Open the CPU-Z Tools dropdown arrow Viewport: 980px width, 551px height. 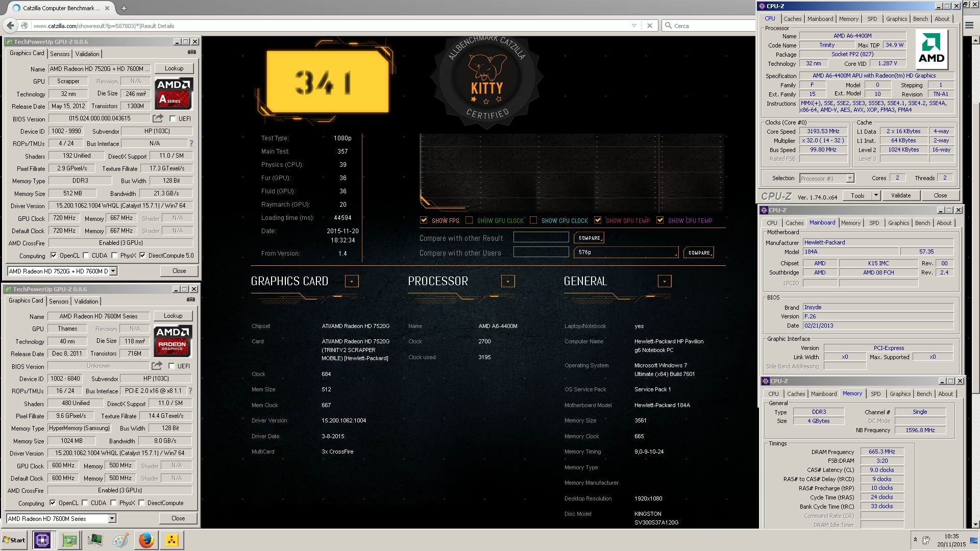[x=876, y=195]
